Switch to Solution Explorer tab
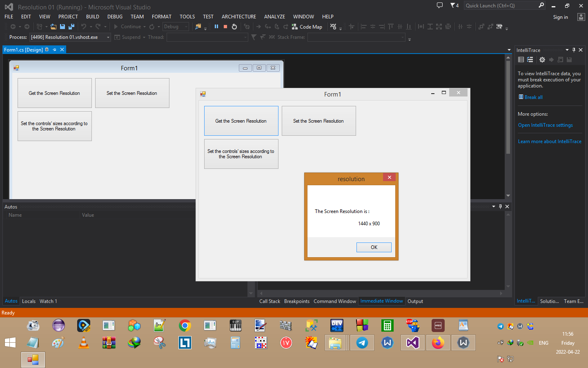 [x=549, y=301]
